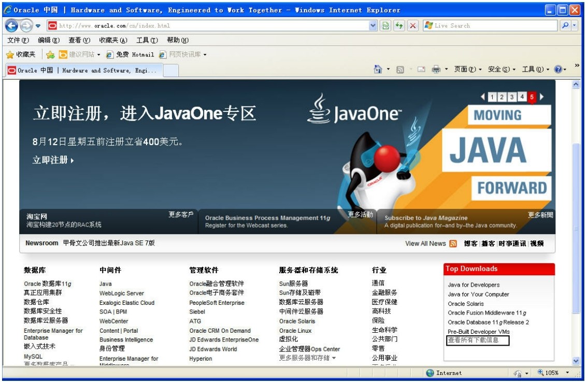Click inside the address bar URL field

click(212, 25)
